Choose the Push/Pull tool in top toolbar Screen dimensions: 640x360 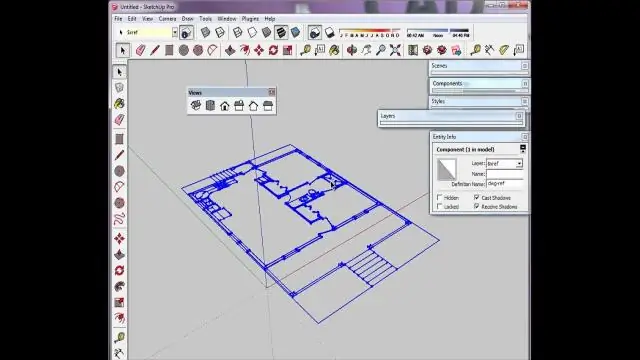pos(230,50)
